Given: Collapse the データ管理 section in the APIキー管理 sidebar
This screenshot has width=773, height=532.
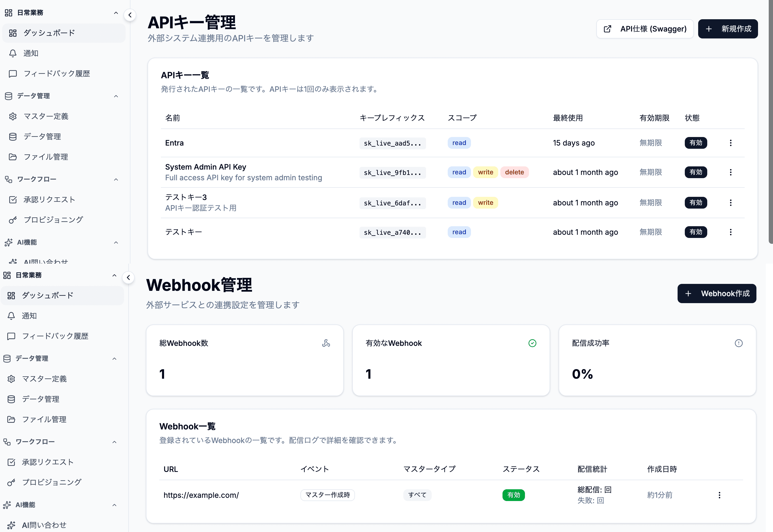Looking at the screenshot, I should coord(116,96).
